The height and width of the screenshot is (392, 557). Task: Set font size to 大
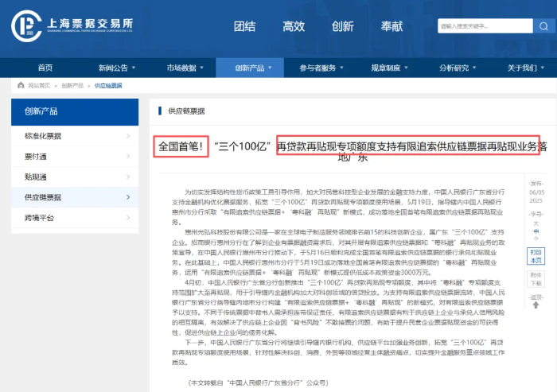tap(536, 223)
